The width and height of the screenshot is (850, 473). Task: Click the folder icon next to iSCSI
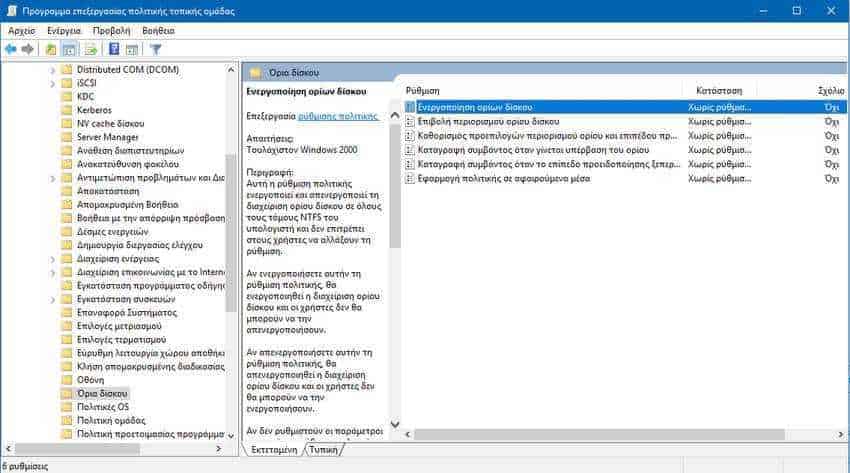pos(67,83)
